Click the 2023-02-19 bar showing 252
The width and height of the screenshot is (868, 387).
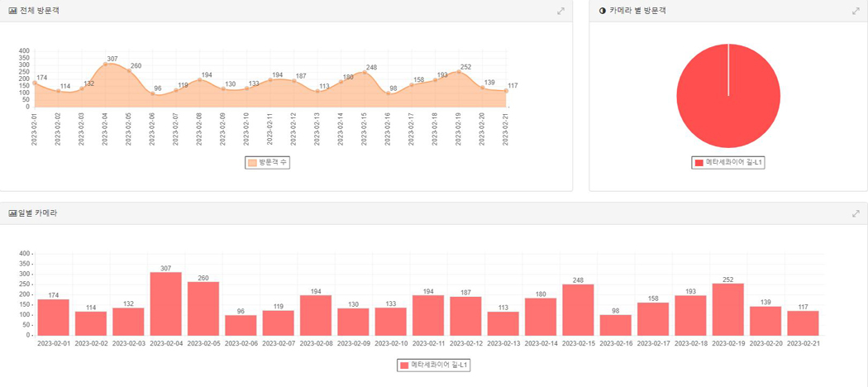pyautogui.click(x=727, y=309)
